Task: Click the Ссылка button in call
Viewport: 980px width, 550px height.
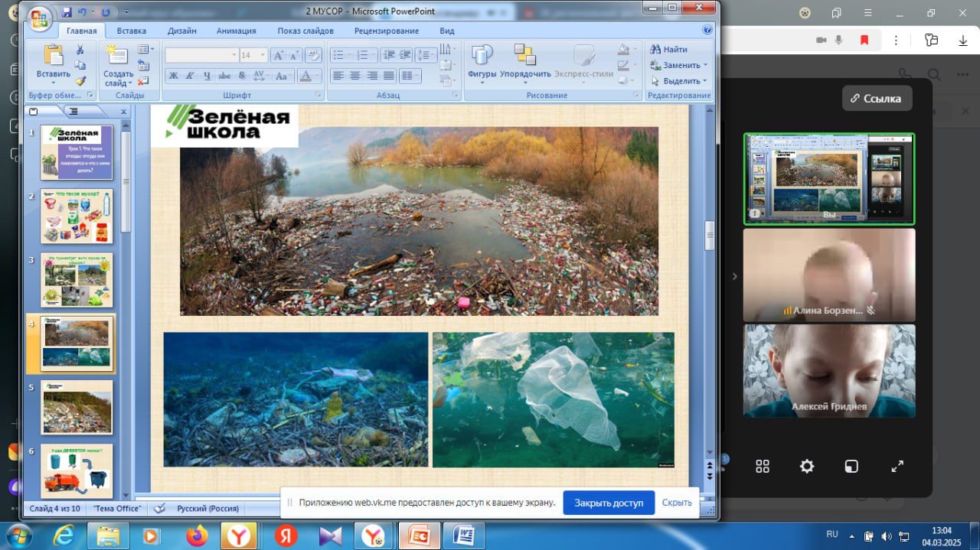Action: 877,98
